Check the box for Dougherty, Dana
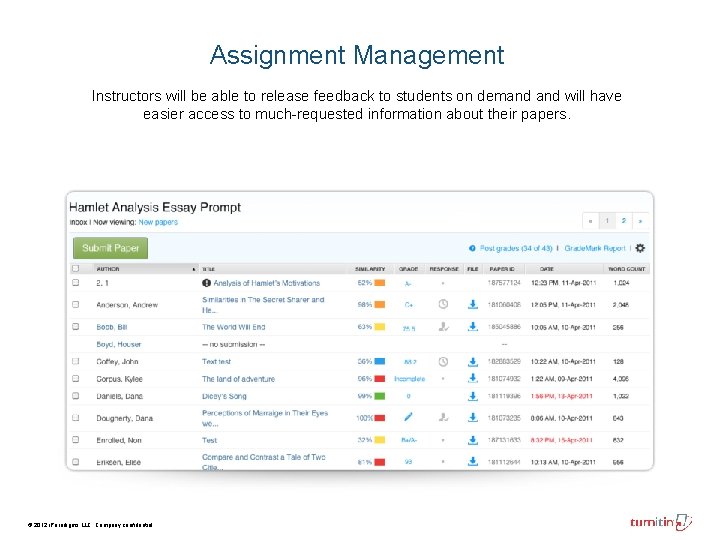720x540 pixels. (76, 418)
